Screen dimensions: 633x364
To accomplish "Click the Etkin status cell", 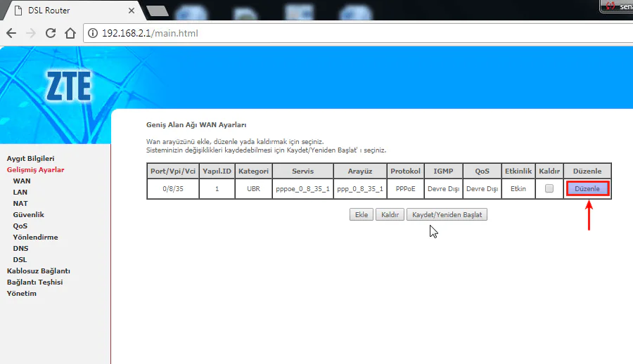I will 518,189.
